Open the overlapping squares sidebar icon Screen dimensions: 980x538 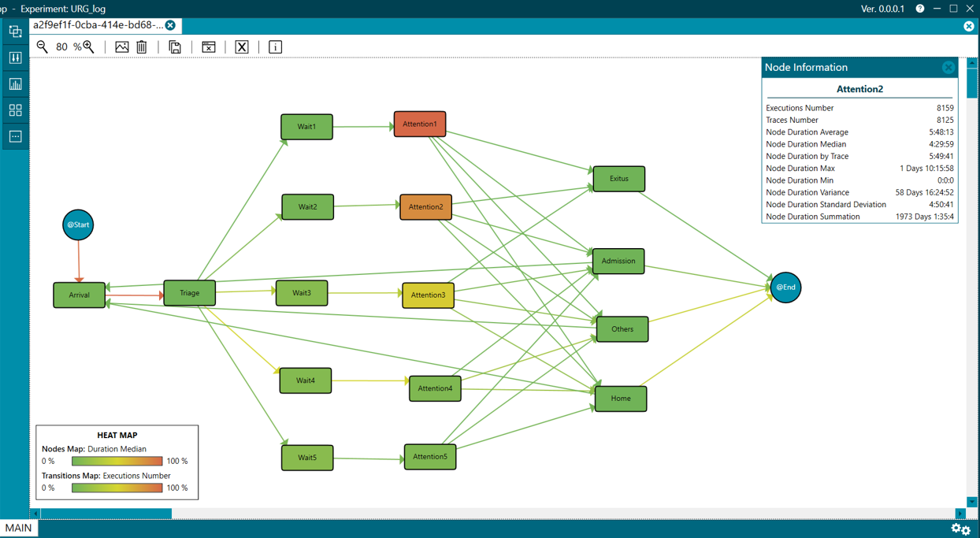tap(15, 32)
